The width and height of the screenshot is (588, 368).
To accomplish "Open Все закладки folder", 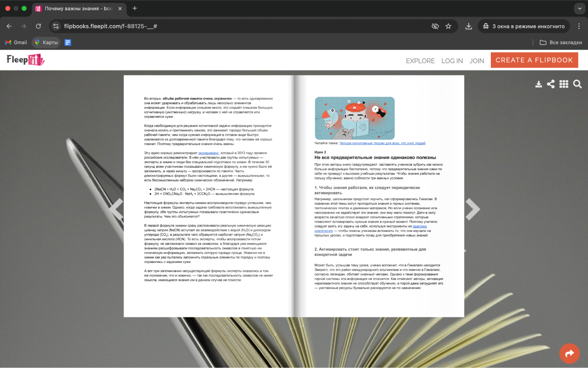I will point(561,42).
